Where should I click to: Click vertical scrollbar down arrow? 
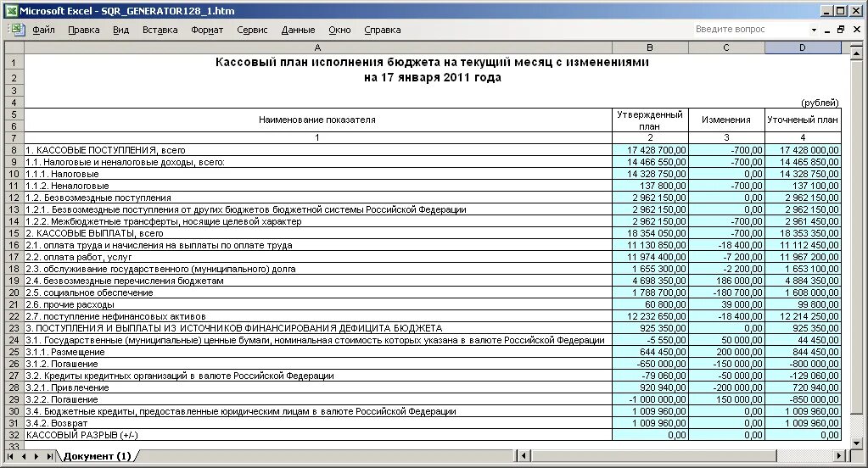[856, 443]
